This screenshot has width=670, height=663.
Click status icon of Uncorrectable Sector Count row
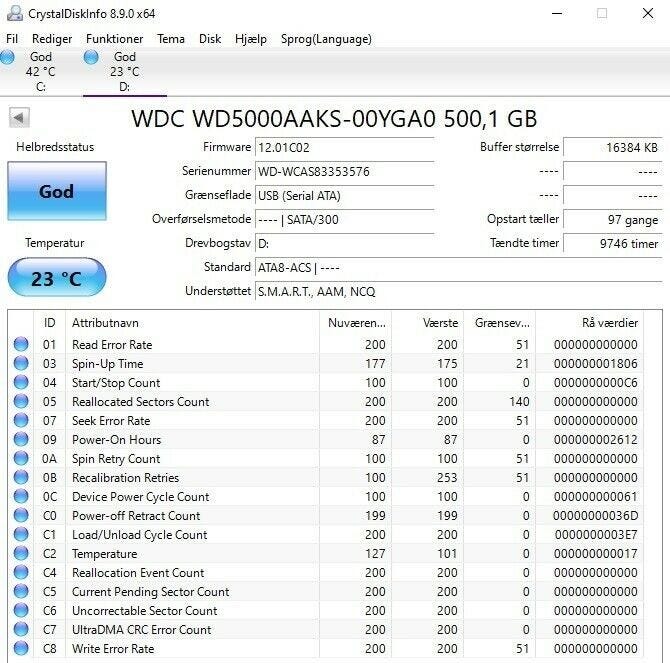21,610
